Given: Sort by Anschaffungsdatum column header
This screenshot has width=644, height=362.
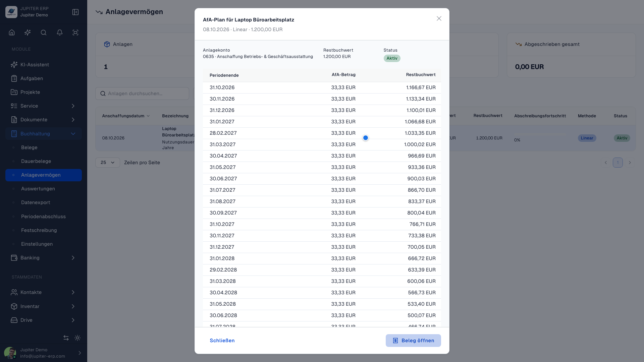Looking at the screenshot, I should tap(126, 116).
